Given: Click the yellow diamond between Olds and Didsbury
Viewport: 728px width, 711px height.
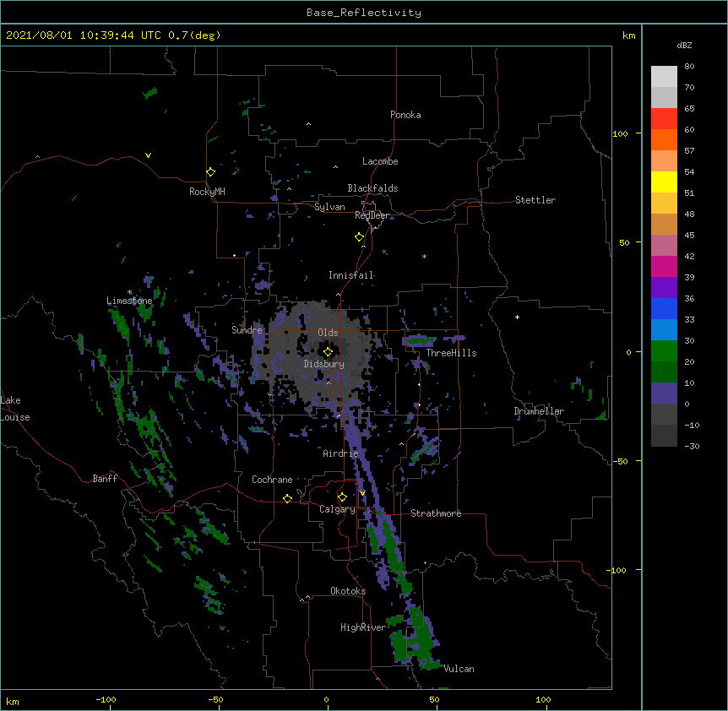Looking at the screenshot, I should click(328, 352).
